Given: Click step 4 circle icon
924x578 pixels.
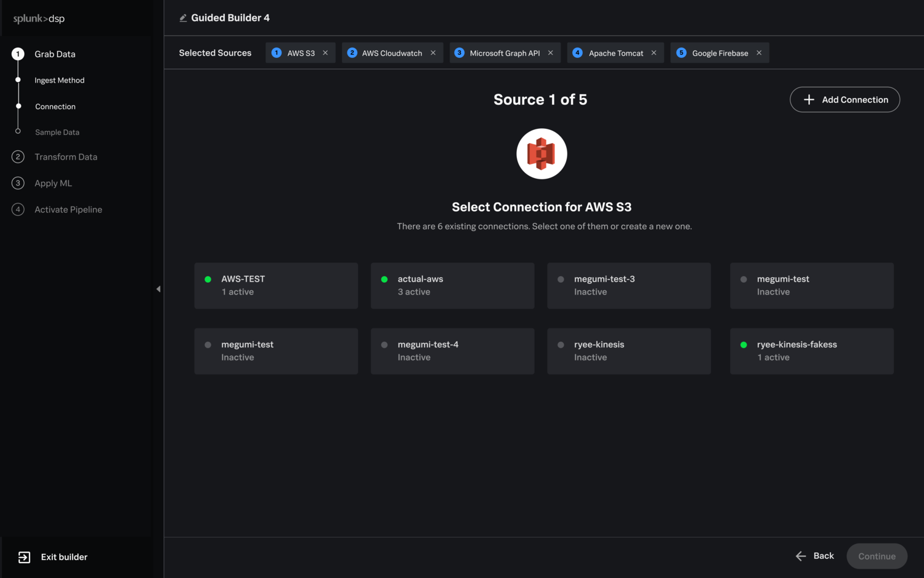Looking at the screenshot, I should click(18, 210).
